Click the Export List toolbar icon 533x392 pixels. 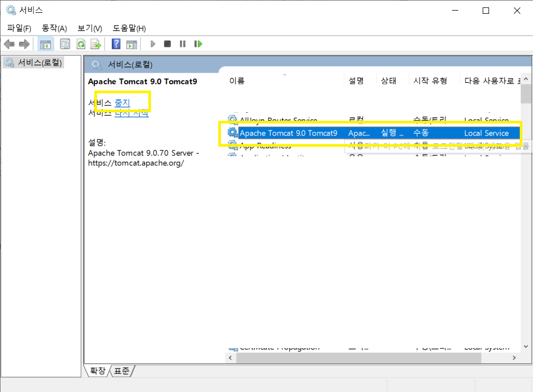click(x=96, y=44)
